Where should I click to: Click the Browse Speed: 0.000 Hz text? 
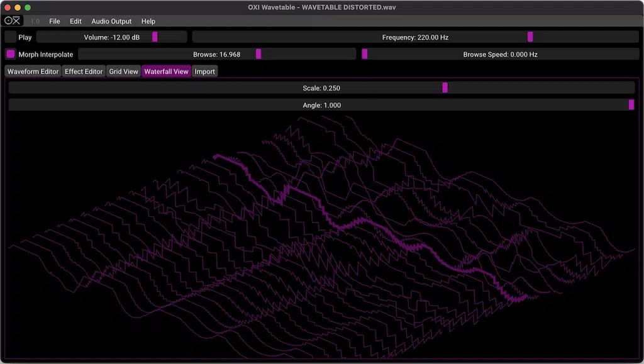pos(500,55)
